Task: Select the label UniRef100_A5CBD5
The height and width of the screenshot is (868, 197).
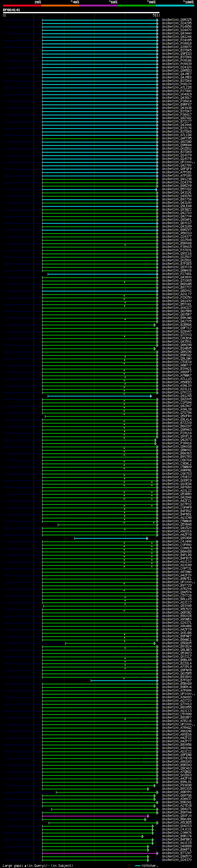Action: (x=177, y=822)
